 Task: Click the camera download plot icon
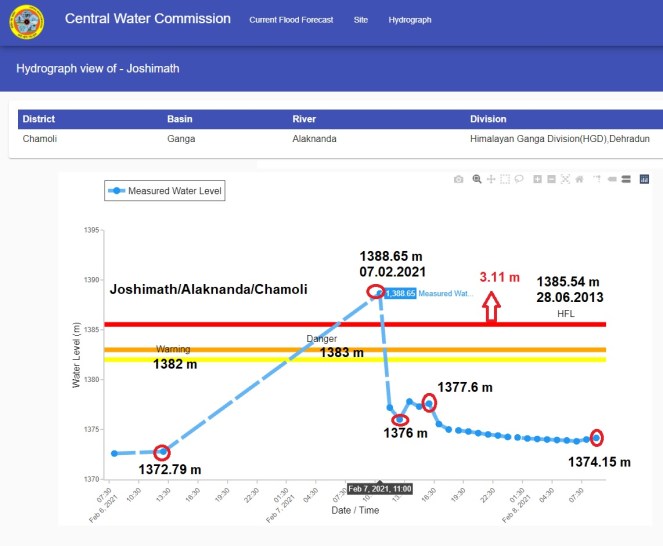click(x=459, y=179)
